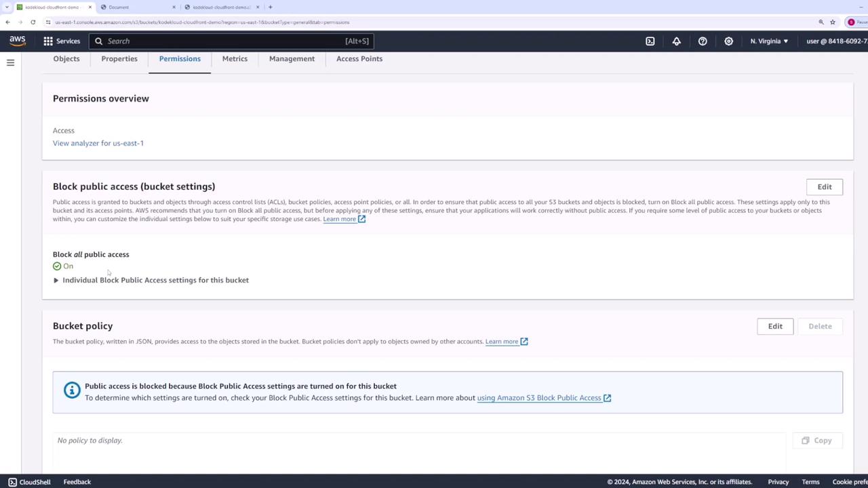Switch to the Access Points tab
This screenshot has width=868, height=488.
click(x=359, y=59)
